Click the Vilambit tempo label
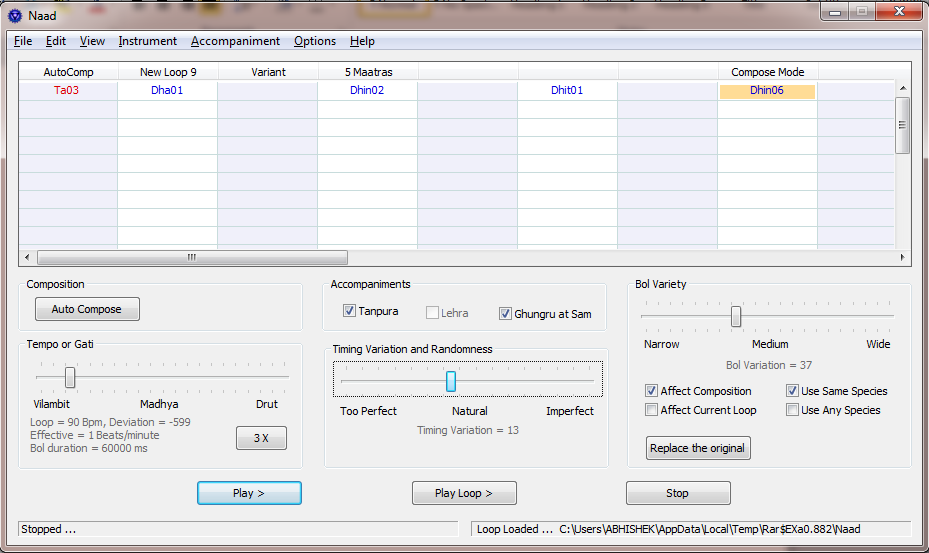The image size is (929, 553). [x=52, y=404]
